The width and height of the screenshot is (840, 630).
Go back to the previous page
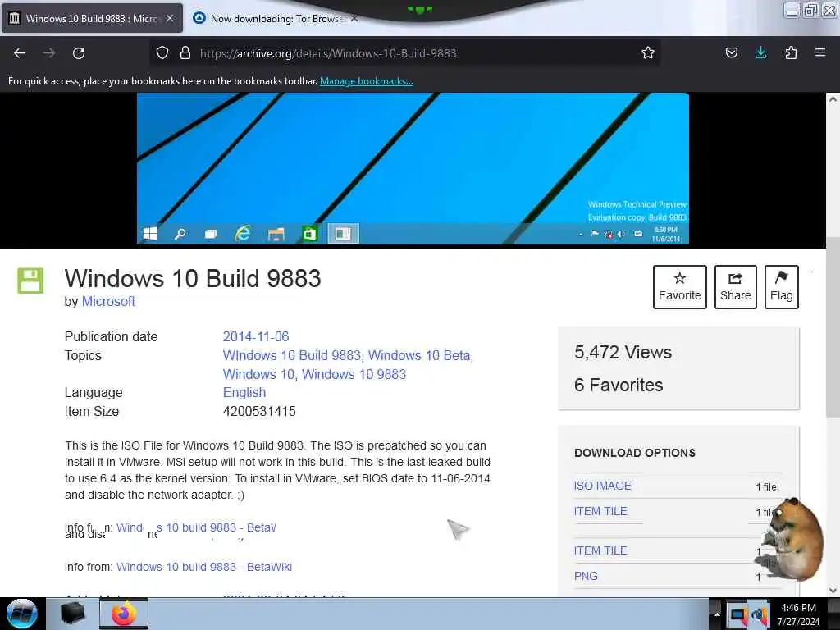click(20, 53)
